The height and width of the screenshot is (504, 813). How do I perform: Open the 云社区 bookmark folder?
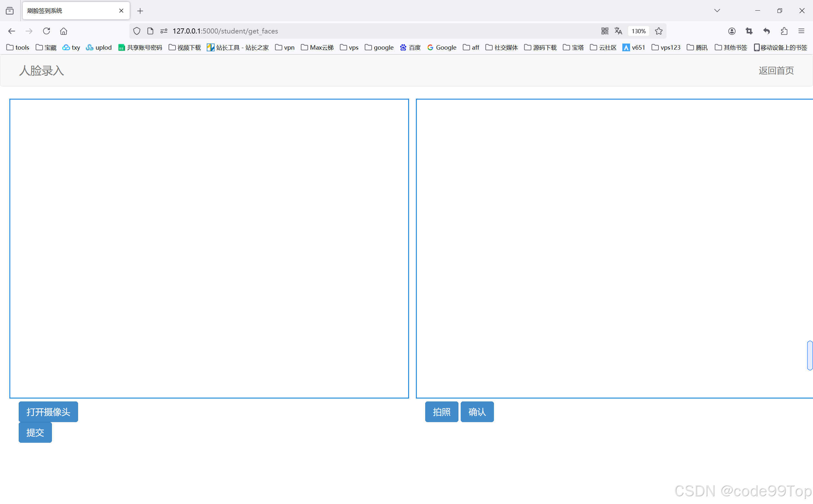pos(603,47)
